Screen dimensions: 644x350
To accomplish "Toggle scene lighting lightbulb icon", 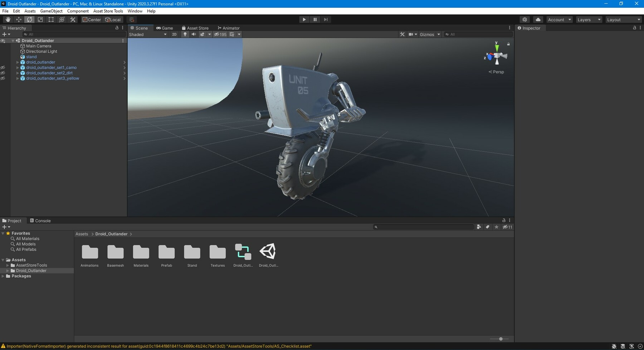I will (x=185, y=34).
